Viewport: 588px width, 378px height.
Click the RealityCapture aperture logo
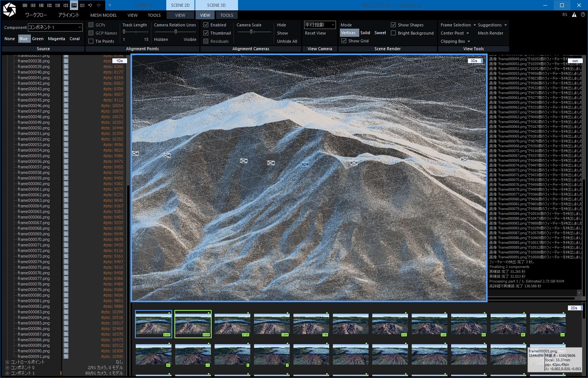point(9,10)
